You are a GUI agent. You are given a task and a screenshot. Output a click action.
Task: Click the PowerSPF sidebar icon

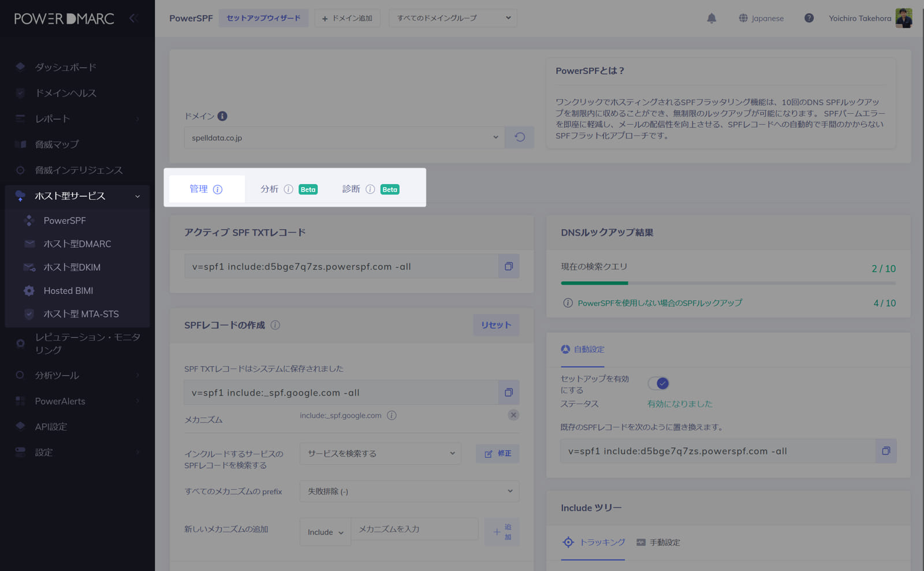click(x=29, y=221)
